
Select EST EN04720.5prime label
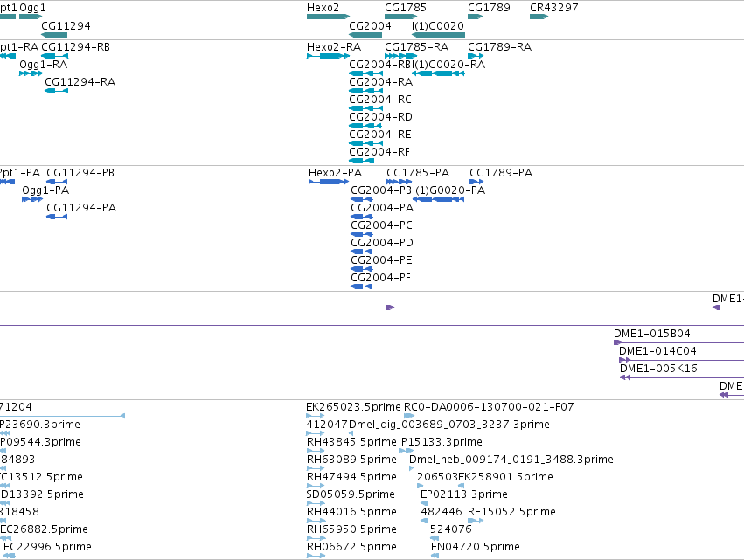point(476,548)
